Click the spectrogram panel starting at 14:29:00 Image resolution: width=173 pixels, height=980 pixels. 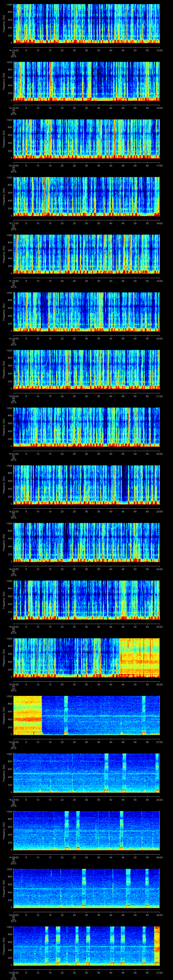tap(86, 888)
